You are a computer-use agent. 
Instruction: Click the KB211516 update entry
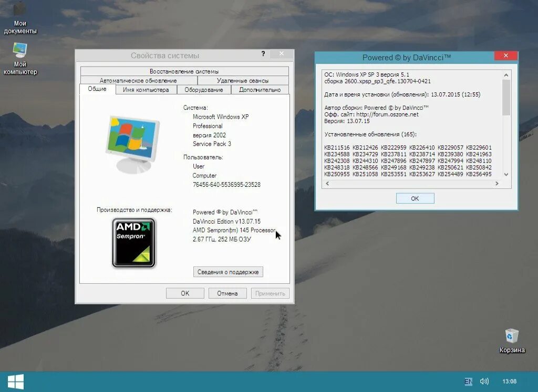coord(337,147)
